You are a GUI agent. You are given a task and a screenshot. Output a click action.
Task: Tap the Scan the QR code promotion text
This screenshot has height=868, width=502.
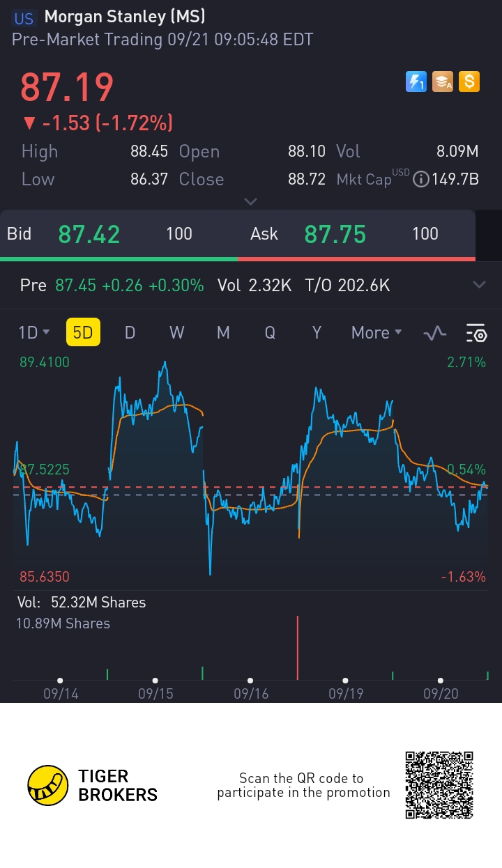tap(303, 785)
